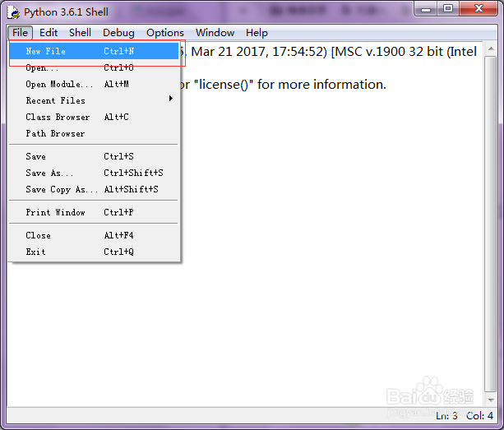The height and width of the screenshot is (430, 504).
Task: Click the 'Col: 4' status text
Action: (x=479, y=416)
